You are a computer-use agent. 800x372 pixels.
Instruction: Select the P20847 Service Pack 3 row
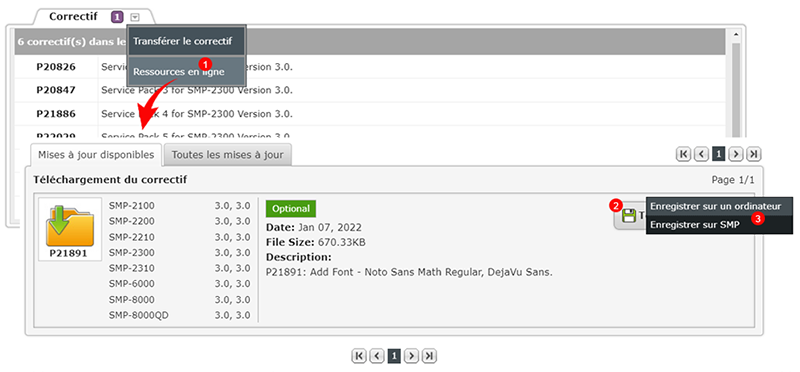[x=370, y=90]
